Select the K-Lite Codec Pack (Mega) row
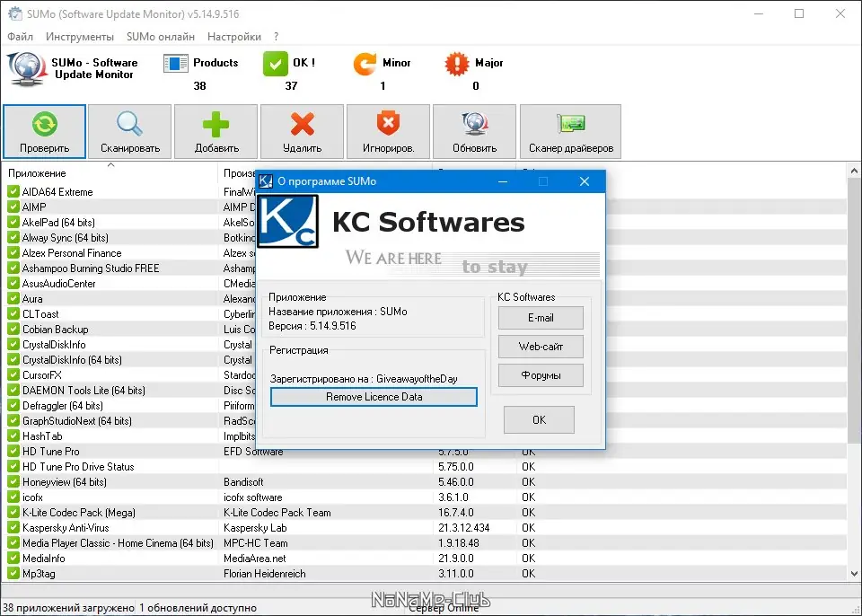Viewport: 862px width, 616px height. pos(425,513)
